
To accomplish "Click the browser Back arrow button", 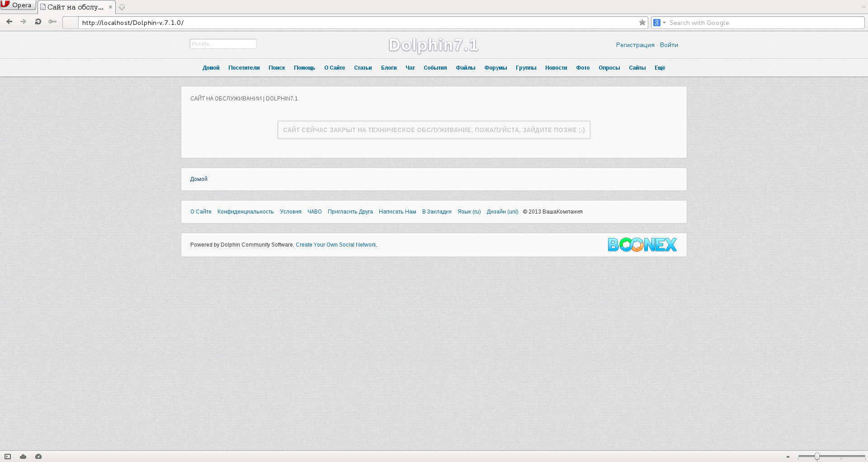I will [x=9, y=22].
